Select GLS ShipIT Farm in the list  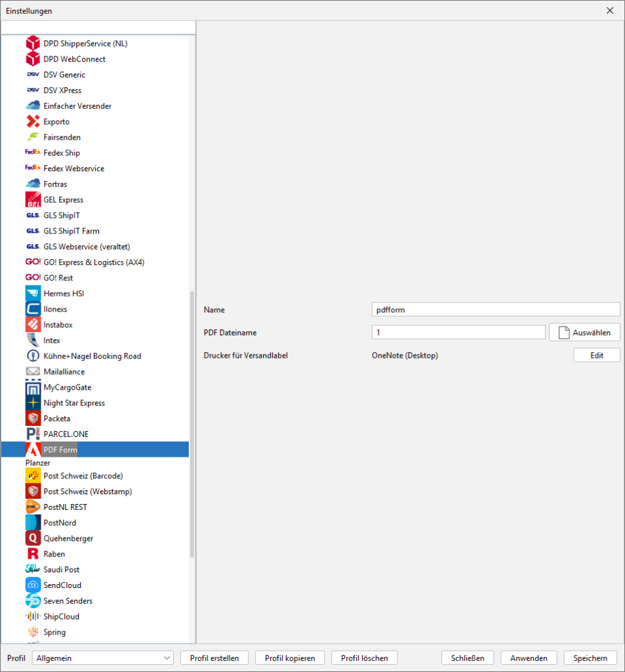[71, 231]
